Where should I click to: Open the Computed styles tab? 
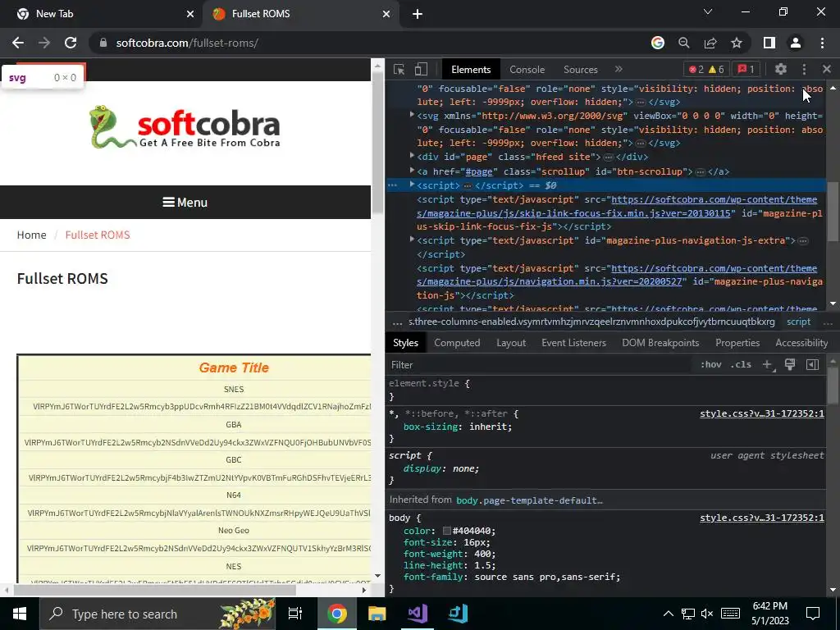pyautogui.click(x=457, y=343)
